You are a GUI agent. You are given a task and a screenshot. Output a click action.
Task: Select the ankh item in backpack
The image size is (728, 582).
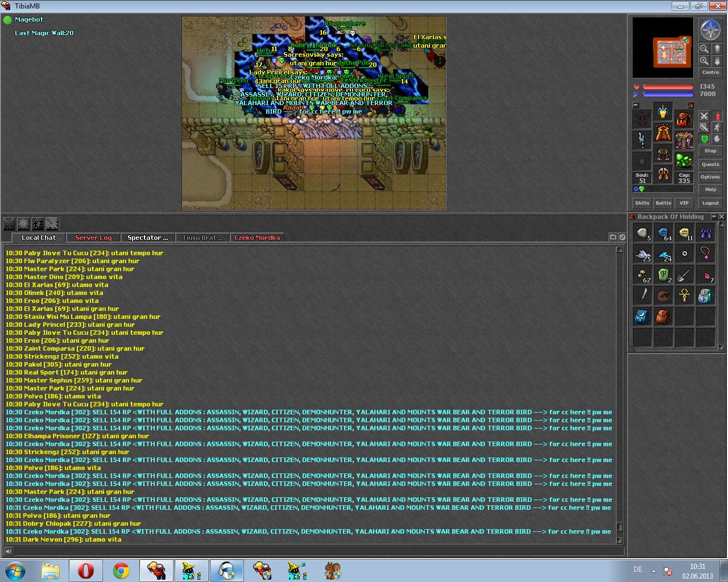tap(684, 296)
